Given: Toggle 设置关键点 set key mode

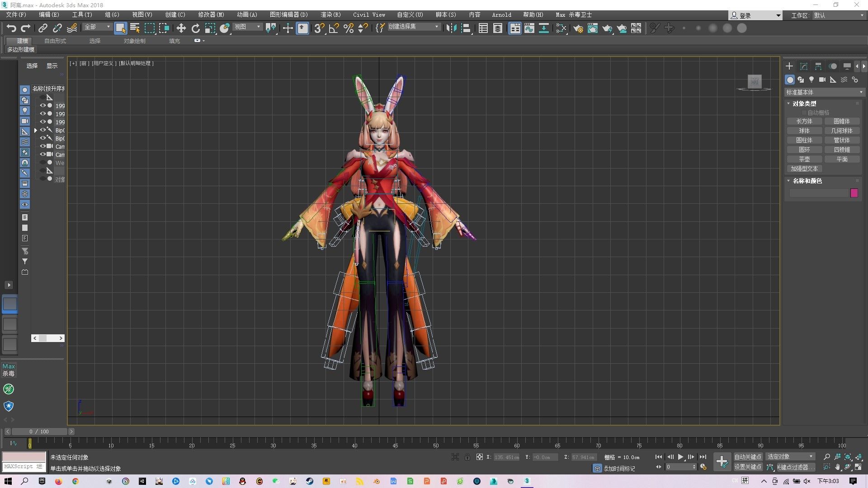Looking at the screenshot, I should click(x=748, y=467).
